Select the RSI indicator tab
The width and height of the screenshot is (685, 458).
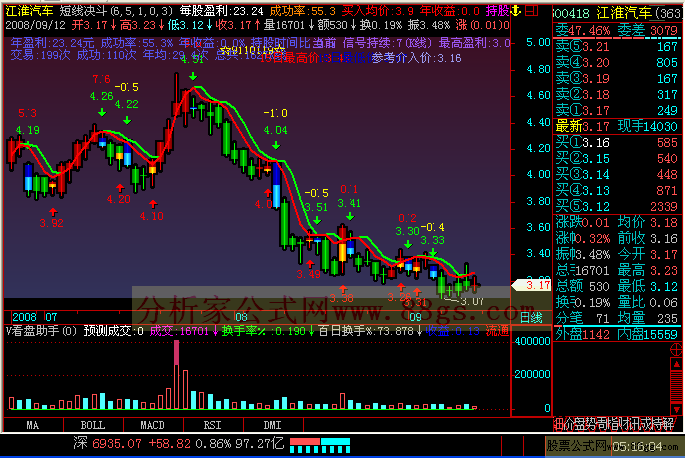click(x=212, y=425)
